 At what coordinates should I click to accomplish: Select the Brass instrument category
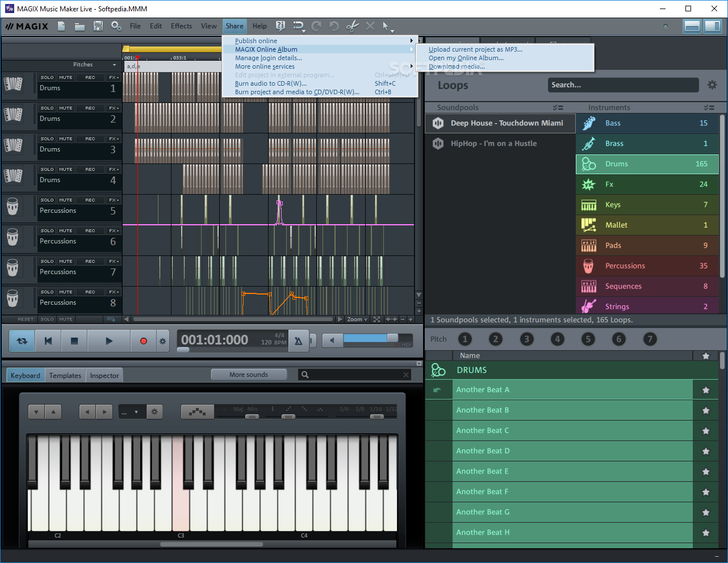point(647,144)
